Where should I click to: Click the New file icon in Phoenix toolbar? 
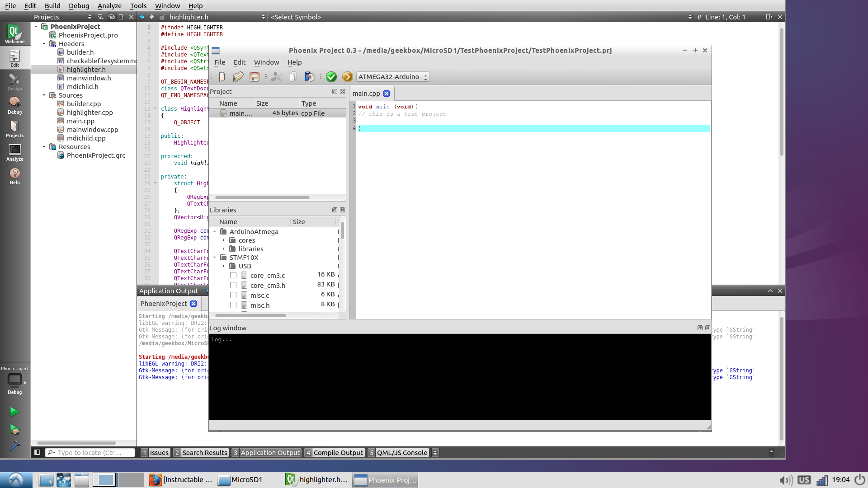(x=222, y=77)
